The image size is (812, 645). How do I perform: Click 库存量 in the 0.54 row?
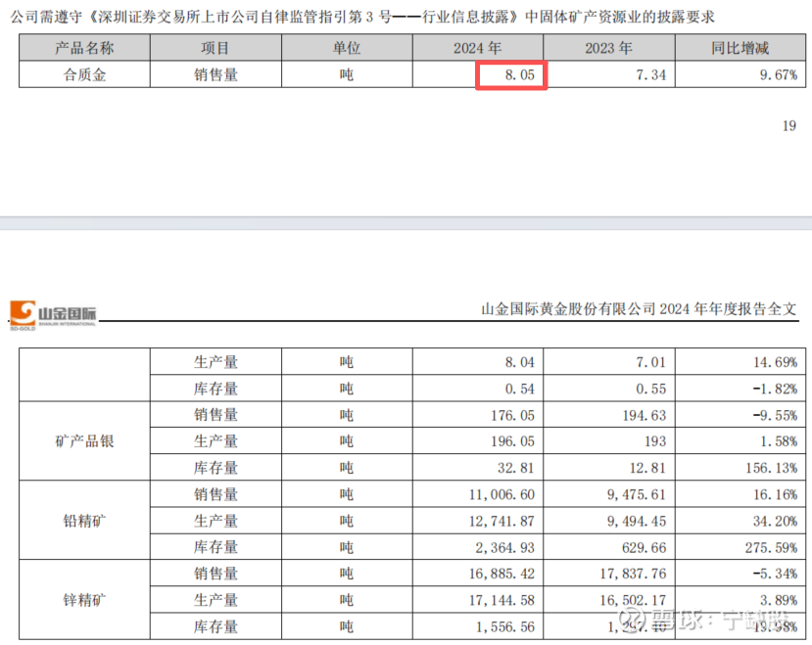(x=215, y=389)
